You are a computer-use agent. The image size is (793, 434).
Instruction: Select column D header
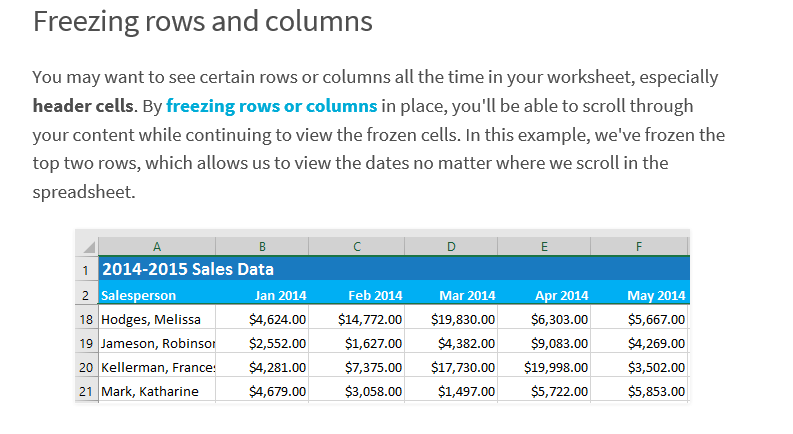[x=451, y=246]
